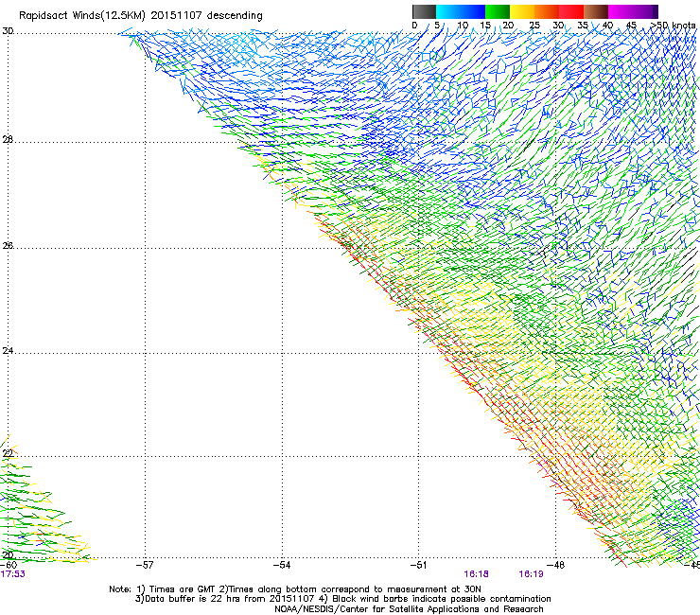Click the 'NOAA/NESDIS/Center for Satellite Applications and Research' credit
700x615 pixels.
[x=409, y=609]
